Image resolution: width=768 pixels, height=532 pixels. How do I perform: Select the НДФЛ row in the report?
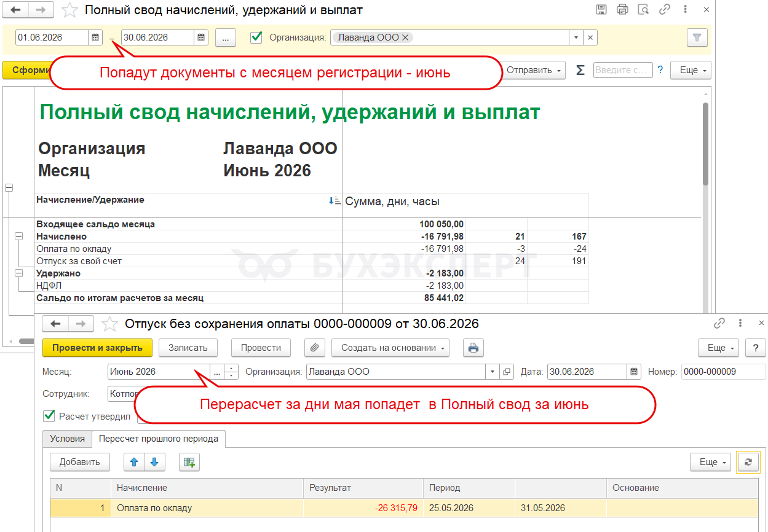click(312, 286)
